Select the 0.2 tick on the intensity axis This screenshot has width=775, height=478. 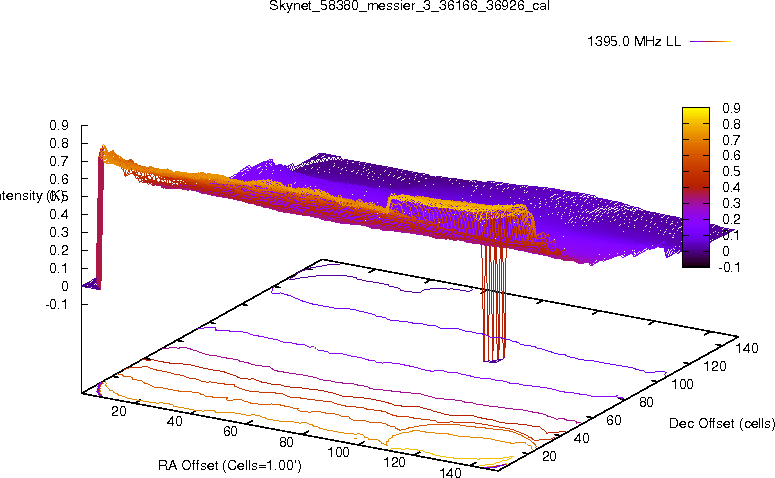tap(58, 250)
